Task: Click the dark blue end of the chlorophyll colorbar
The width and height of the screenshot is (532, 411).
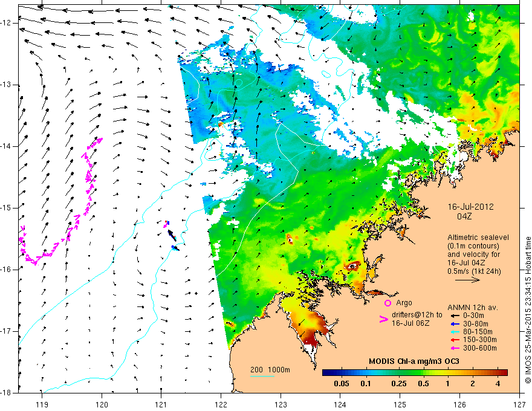Action: coord(326,372)
